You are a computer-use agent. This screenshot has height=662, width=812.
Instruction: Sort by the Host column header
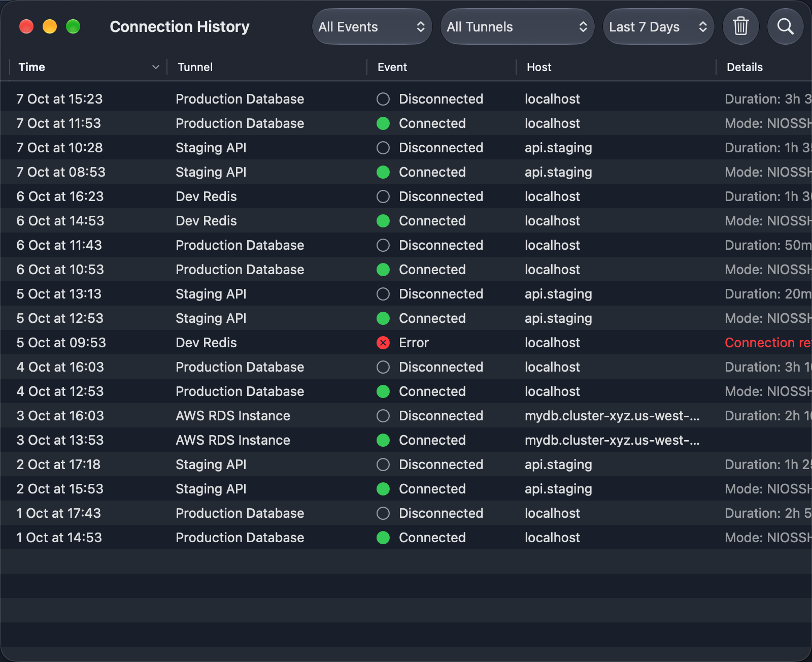[x=539, y=67]
